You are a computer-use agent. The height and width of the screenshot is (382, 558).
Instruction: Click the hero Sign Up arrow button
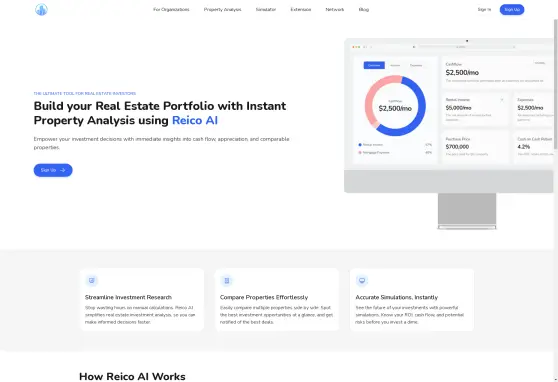(x=53, y=170)
